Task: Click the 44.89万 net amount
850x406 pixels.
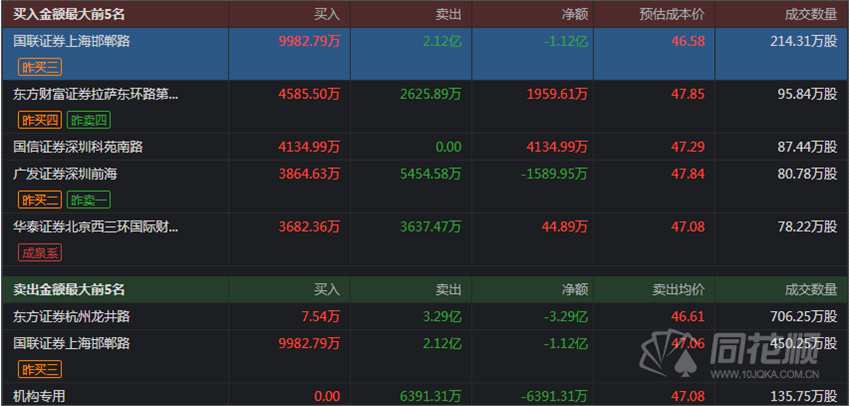Action: coord(564,226)
